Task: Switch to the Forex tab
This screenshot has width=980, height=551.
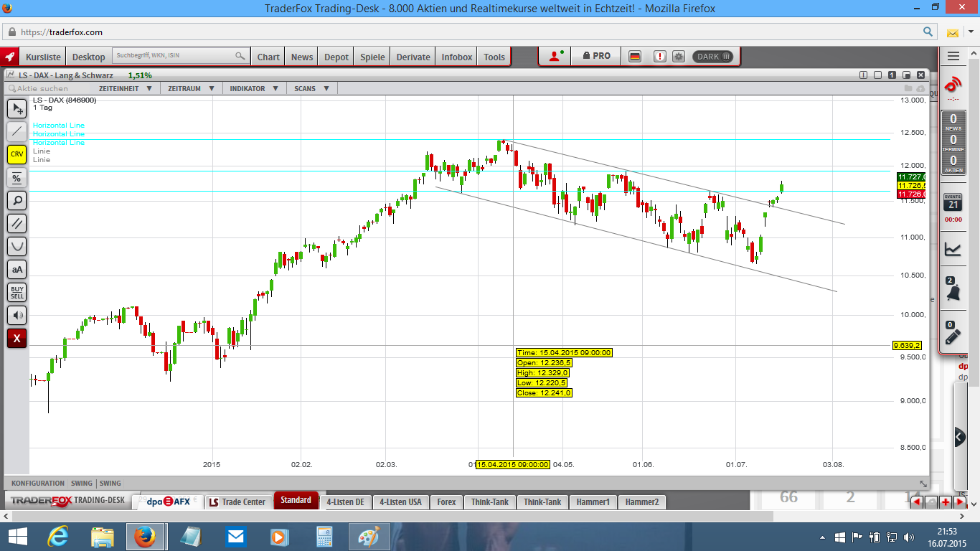Action: [446, 502]
